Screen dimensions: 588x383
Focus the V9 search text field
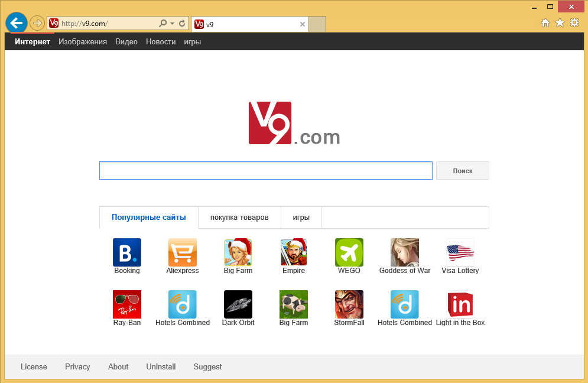coord(266,171)
